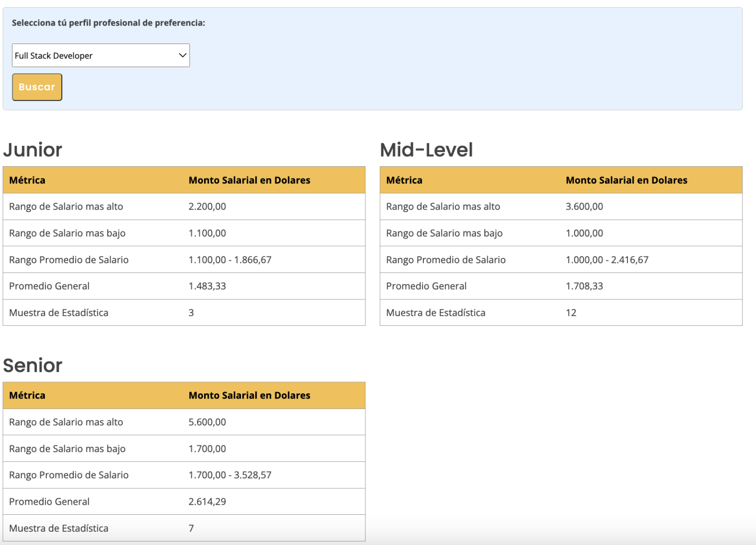Click the Mid-Level section heading
This screenshot has width=756, height=545.
click(x=426, y=150)
